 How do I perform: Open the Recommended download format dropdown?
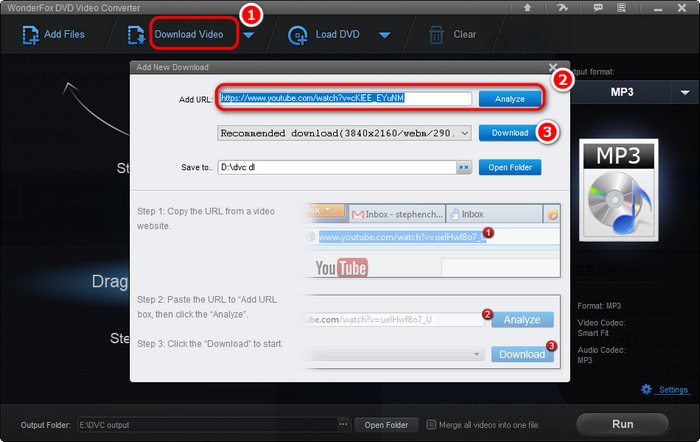[344, 133]
